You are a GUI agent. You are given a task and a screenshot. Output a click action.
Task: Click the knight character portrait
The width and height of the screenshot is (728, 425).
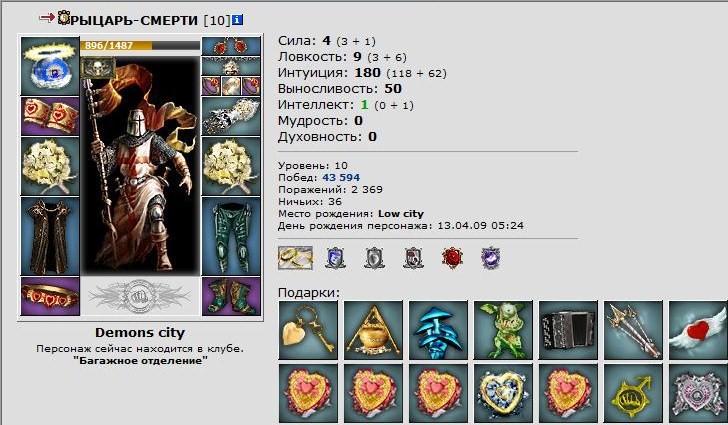140,165
